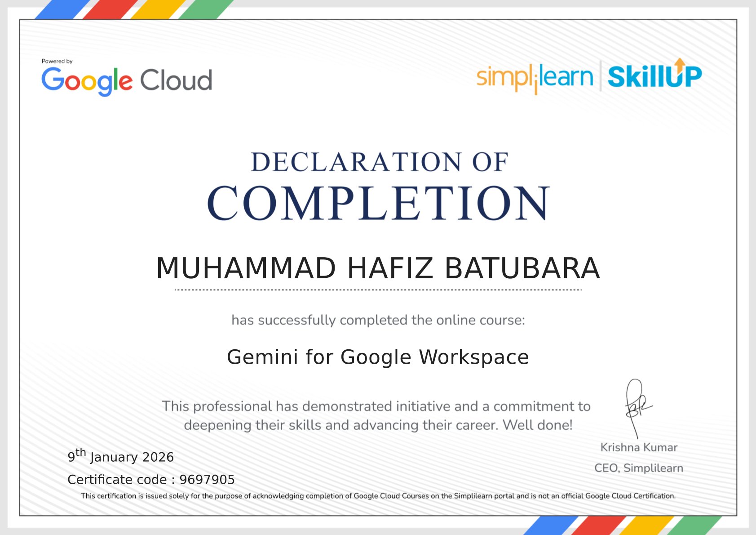Select course title Gemini for Google Workspace
The height and width of the screenshot is (535, 756).
coord(378,357)
